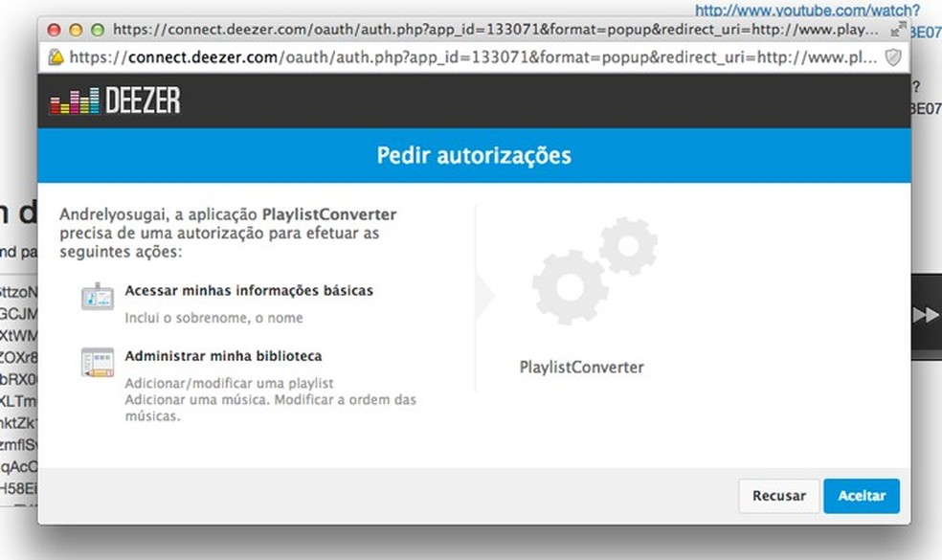The width and height of the screenshot is (942, 560).
Task: Click the Acessar minhas informações básicas heading
Action: pyautogui.click(x=249, y=290)
